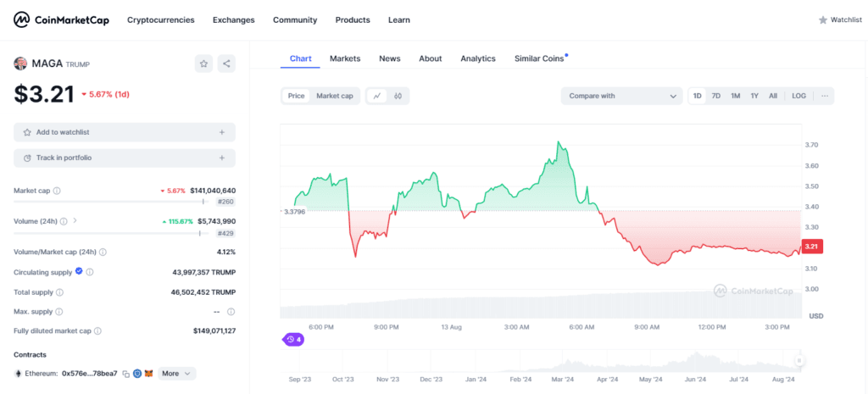Viewport: 868px width, 394px height.
Task: Copy the Ethereum contract address
Action: point(125,374)
